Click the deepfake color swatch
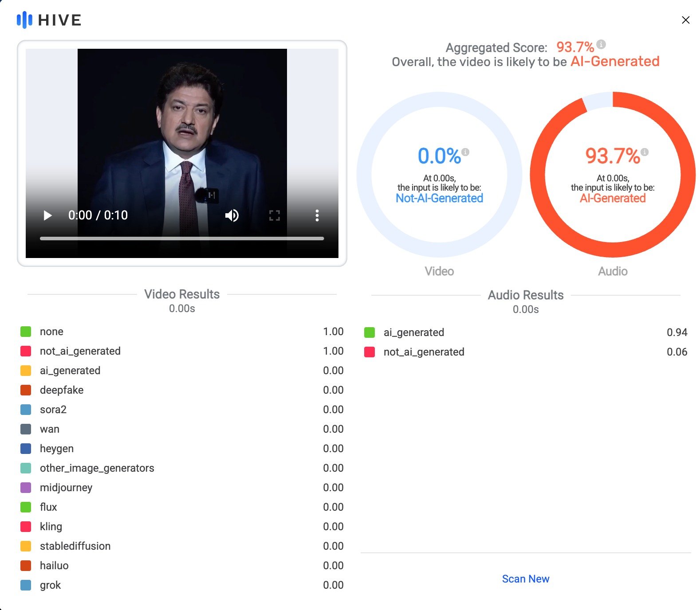Viewport: 700px width, 610px height. coord(26,390)
